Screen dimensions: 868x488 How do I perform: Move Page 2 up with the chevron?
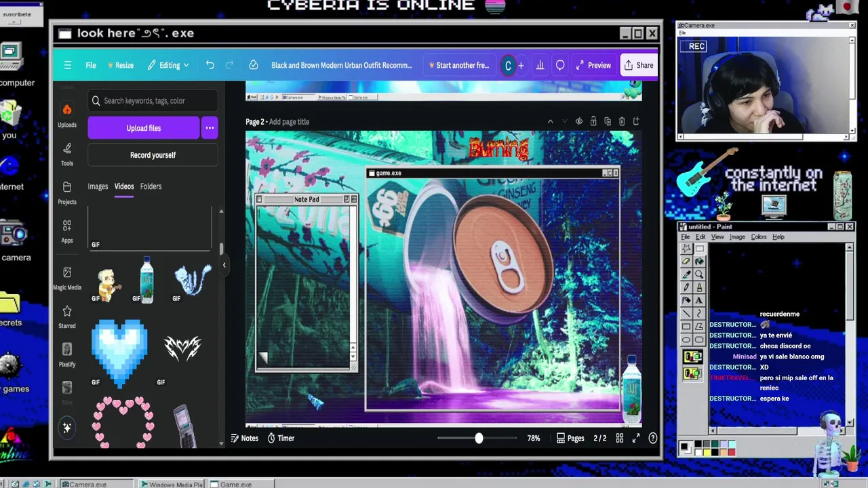[x=550, y=121]
